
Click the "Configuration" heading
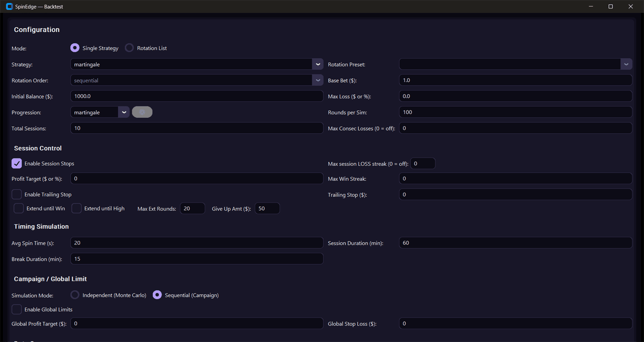click(37, 30)
